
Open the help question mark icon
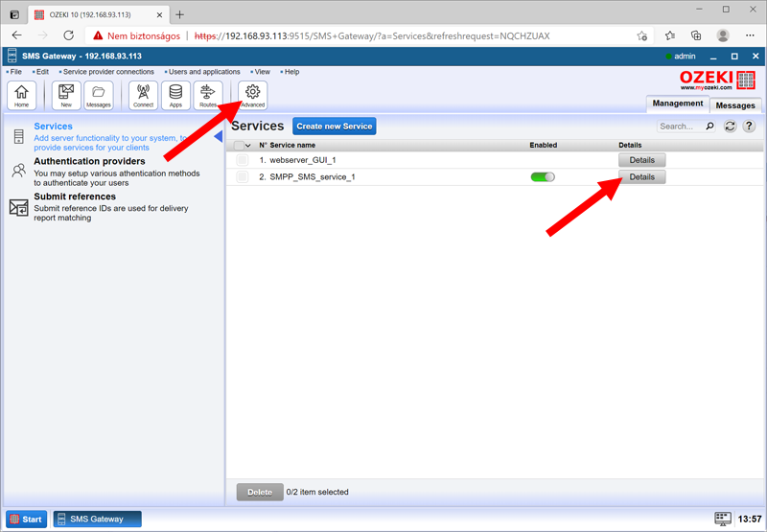749,127
